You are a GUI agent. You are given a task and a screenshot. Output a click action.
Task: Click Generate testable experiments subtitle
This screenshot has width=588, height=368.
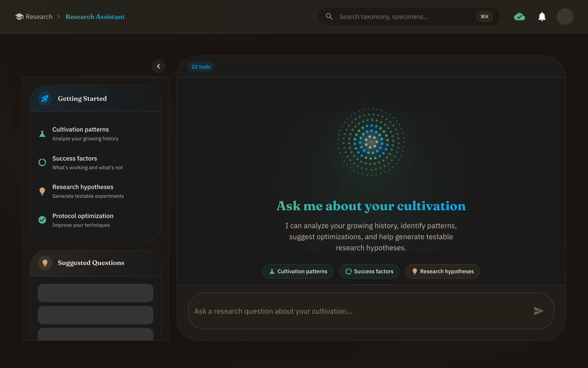[88, 196]
